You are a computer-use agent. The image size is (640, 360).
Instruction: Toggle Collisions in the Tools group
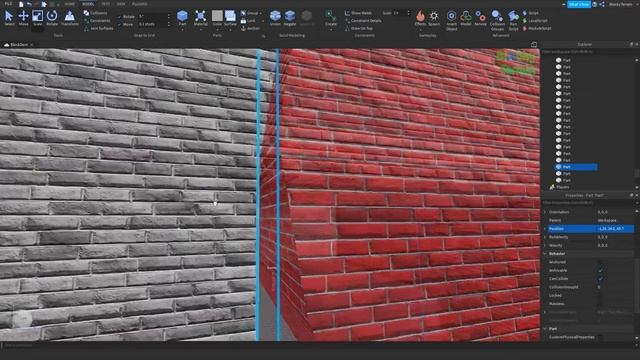point(96,13)
